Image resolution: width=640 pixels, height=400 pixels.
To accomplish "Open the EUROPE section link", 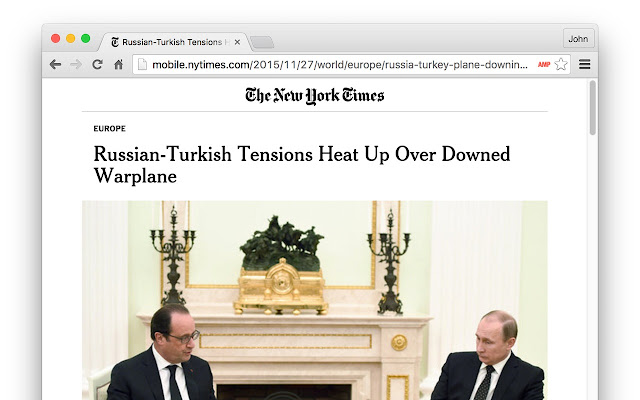I will point(109,129).
